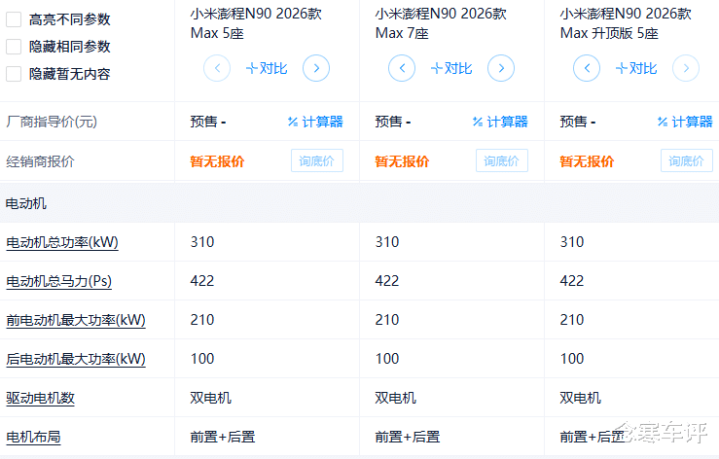Screen dimensions: 719x459
Task: Click 预售 - price in Max 5座 column
Action: coord(208,122)
